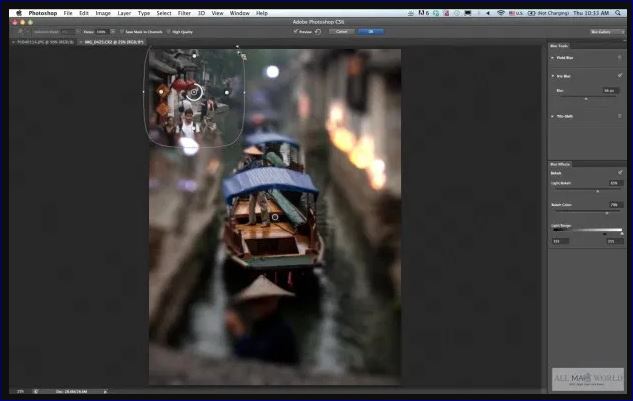Click the reset blur pins icon
Screen dimensions: 633x401
click(318, 31)
